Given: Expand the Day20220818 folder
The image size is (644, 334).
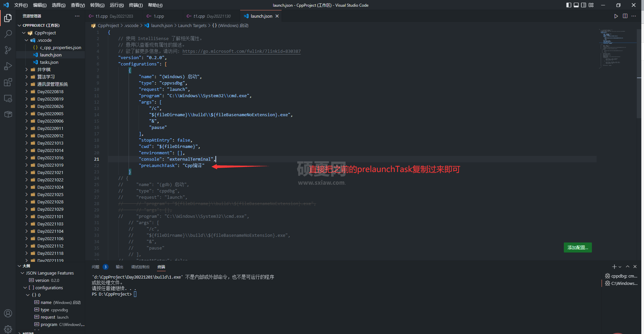Looking at the screenshot, I should 26,92.
